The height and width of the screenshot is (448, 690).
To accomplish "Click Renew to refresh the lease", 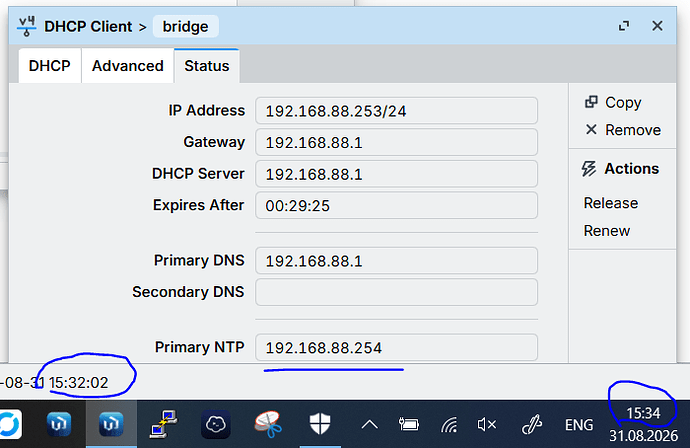I will [606, 231].
